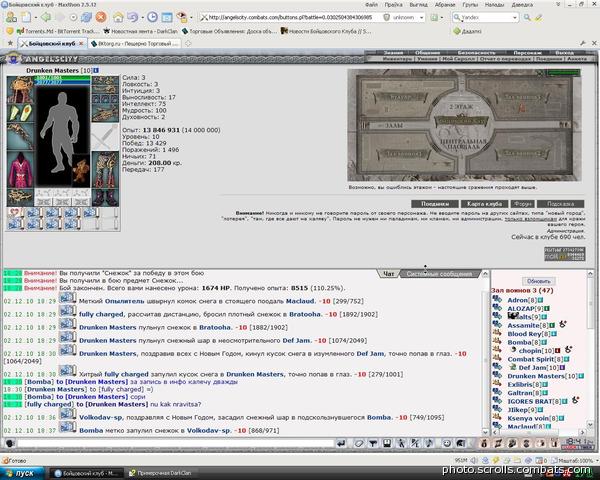
Task: Select the equipped belt item
Action: (21, 197)
